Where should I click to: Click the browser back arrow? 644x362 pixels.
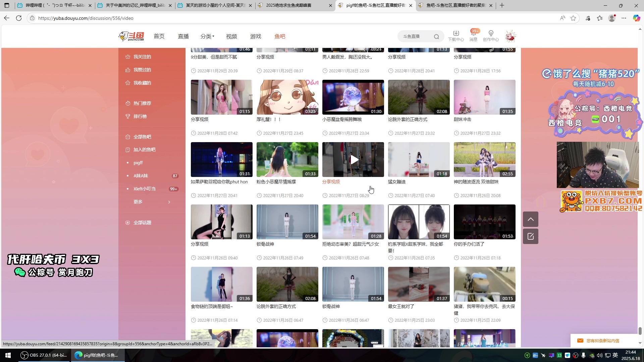[x=7, y=18]
